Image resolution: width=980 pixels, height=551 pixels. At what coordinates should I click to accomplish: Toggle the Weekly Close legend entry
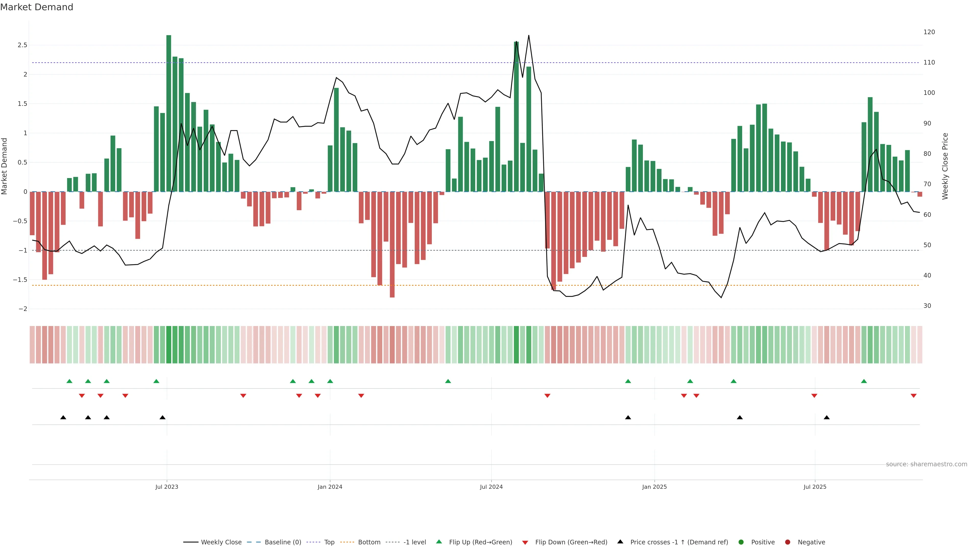[x=221, y=542]
